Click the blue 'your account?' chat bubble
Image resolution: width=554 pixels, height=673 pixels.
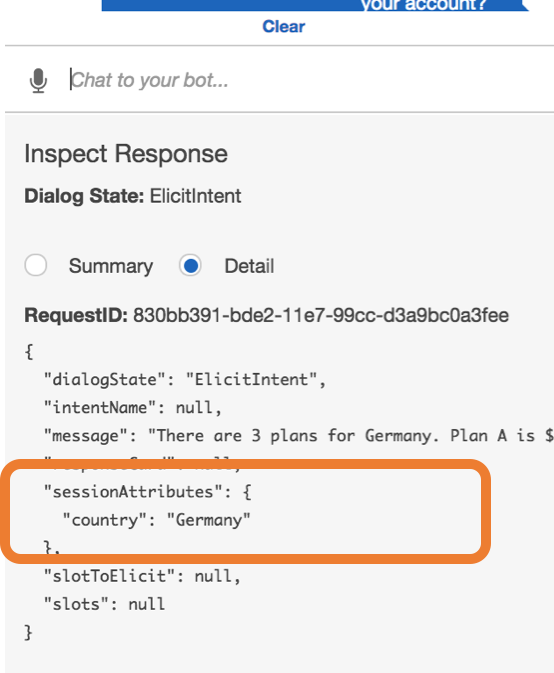[315, 5]
